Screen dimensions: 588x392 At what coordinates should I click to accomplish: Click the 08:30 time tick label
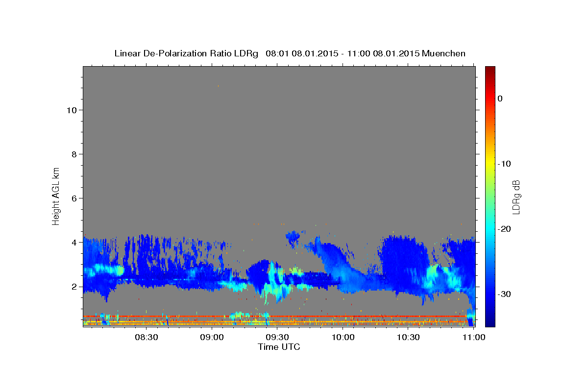(x=147, y=337)
